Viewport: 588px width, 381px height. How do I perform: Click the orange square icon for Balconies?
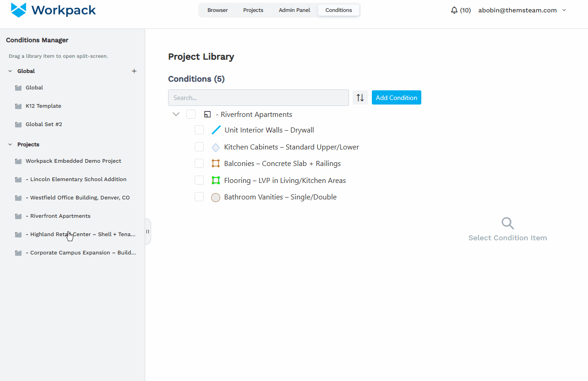216,164
